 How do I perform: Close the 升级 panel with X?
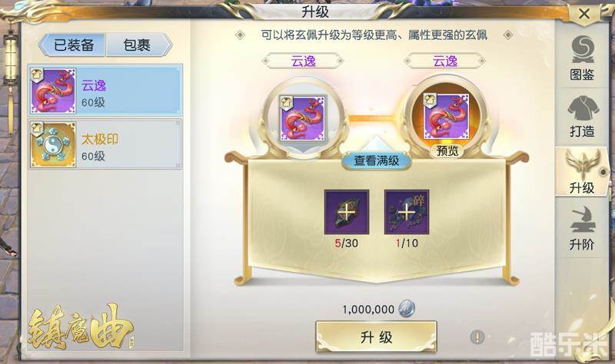click(584, 14)
